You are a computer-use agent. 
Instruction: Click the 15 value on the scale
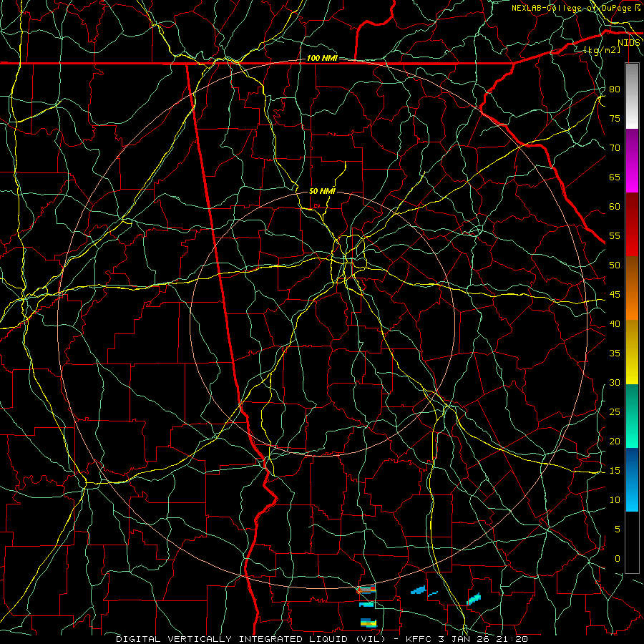[x=615, y=471]
